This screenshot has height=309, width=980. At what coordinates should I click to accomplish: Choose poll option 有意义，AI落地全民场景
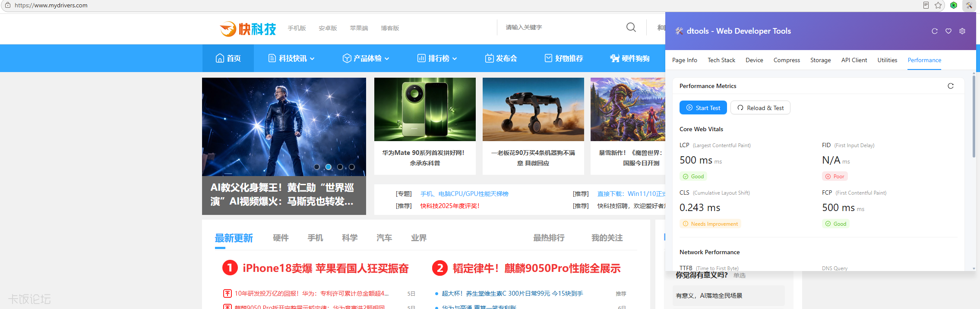(x=729, y=296)
